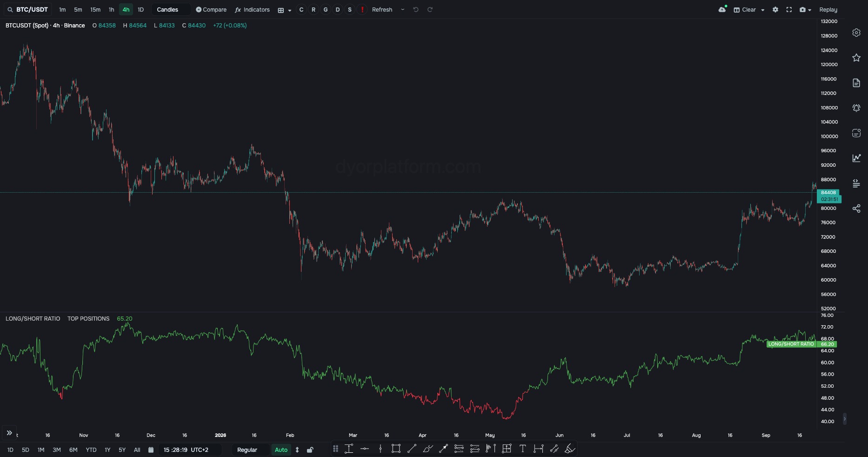Select the volume profile drawing tool

tap(491, 449)
